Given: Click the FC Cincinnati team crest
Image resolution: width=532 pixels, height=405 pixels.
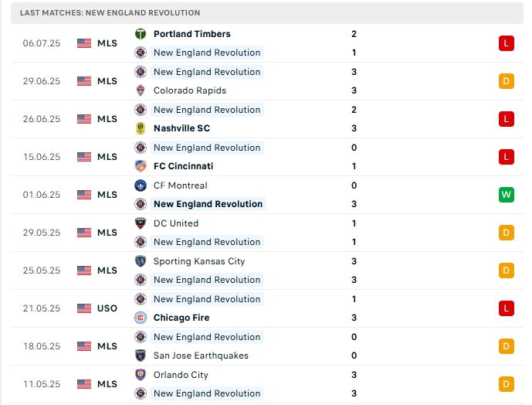Looking at the screenshot, I should point(141,166).
